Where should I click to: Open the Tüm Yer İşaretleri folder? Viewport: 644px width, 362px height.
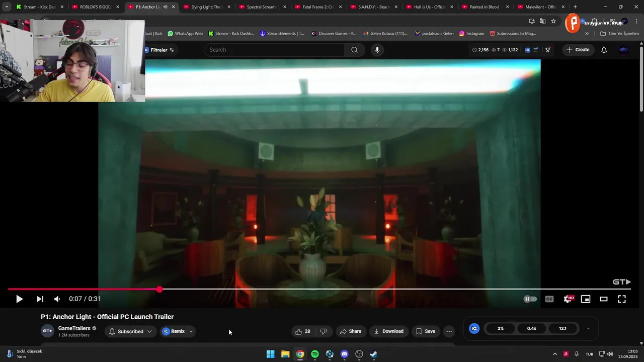click(619, 34)
